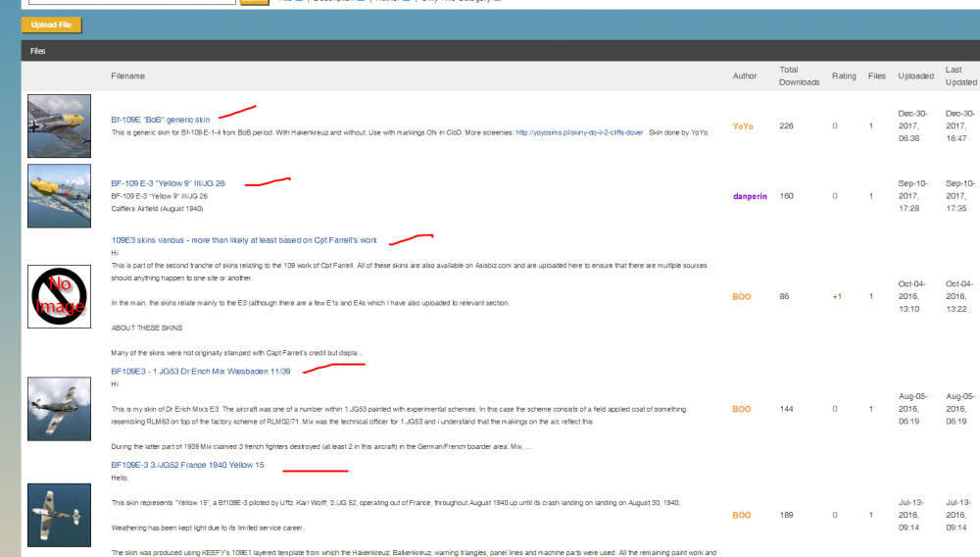Open 109E3 skins various Cpt Farrell link

[243, 240]
